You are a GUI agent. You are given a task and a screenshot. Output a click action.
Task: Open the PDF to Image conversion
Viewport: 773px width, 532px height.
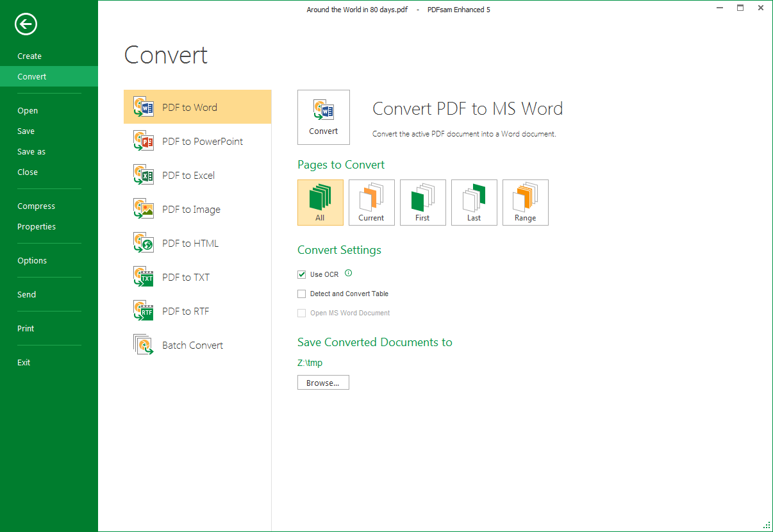[x=197, y=209]
